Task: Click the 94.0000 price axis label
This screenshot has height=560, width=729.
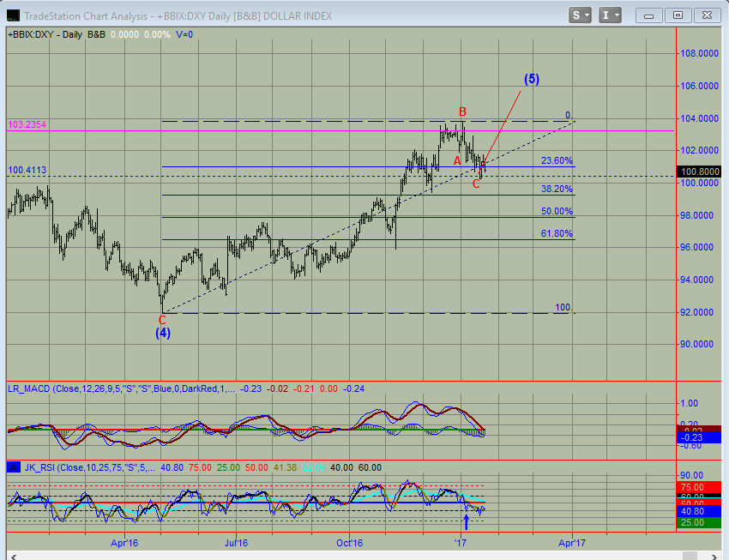Action: 696,280
